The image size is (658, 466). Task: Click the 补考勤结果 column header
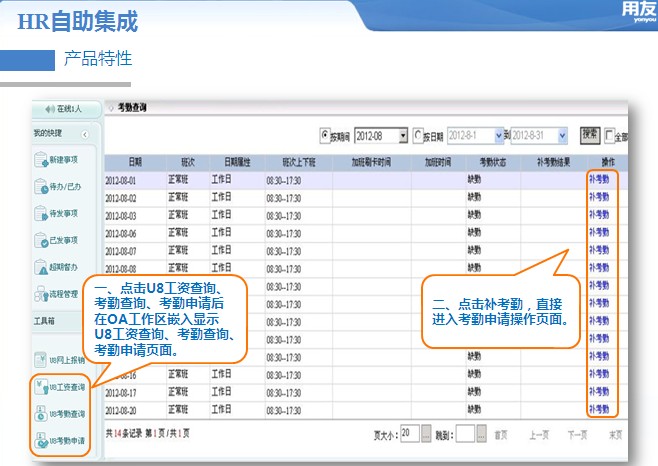554,162
